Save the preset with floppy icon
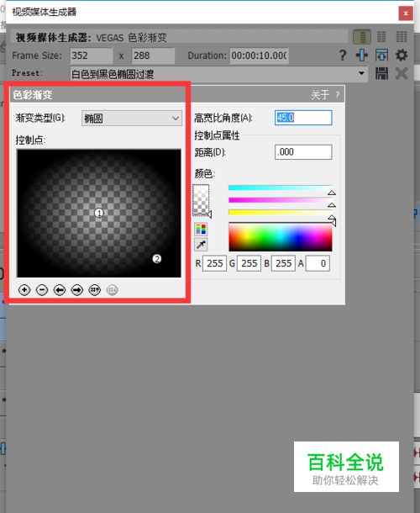This screenshot has width=420, height=513. coord(381,73)
